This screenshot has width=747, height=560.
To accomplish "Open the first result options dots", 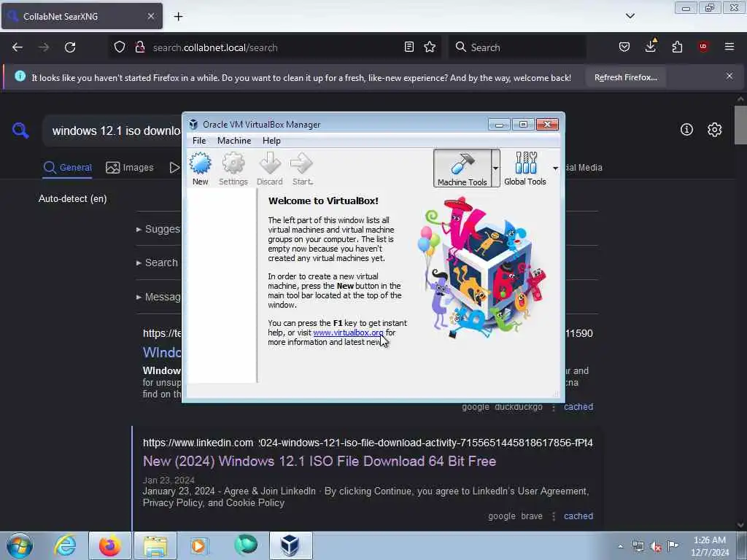I will [x=554, y=407].
